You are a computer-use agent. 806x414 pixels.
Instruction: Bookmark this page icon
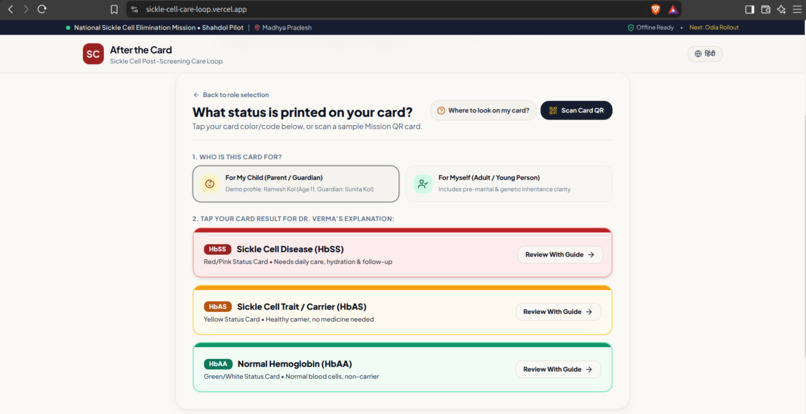point(114,9)
